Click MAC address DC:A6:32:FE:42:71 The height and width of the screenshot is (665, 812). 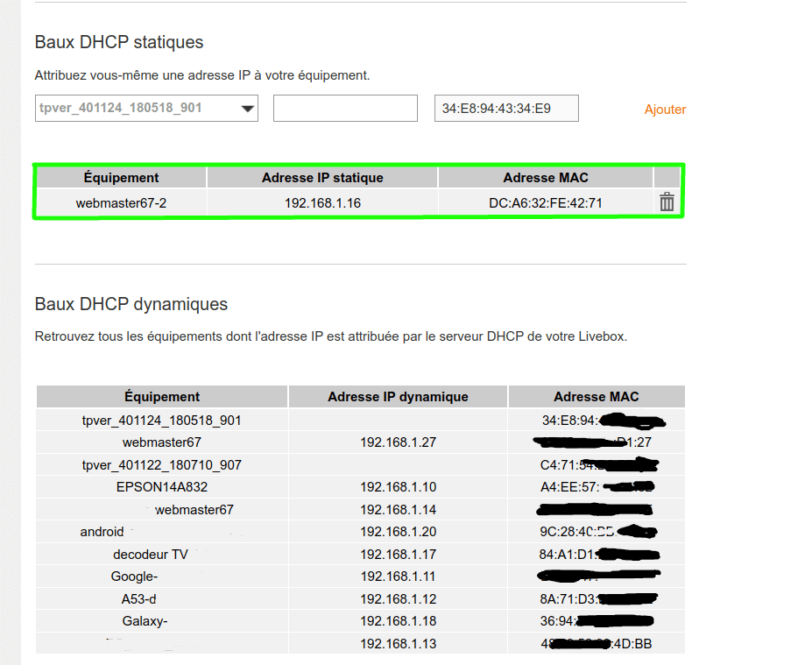click(545, 203)
